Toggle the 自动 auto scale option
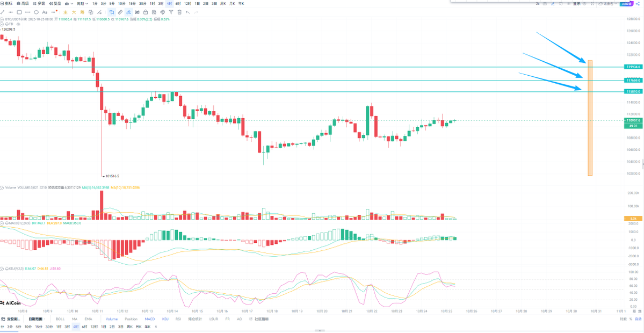Viewport: 644px width, 333px height. (x=638, y=319)
